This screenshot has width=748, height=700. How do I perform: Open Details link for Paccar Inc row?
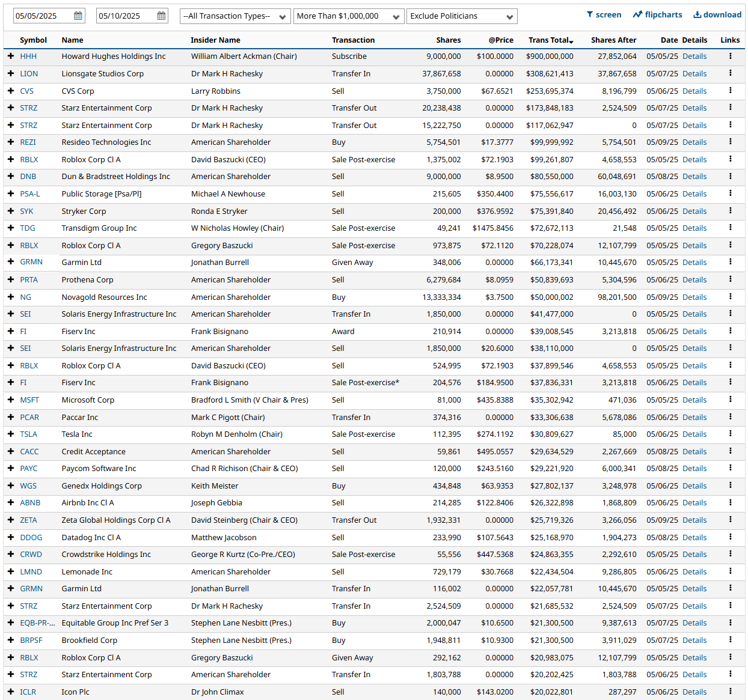[x=694, y=417]
